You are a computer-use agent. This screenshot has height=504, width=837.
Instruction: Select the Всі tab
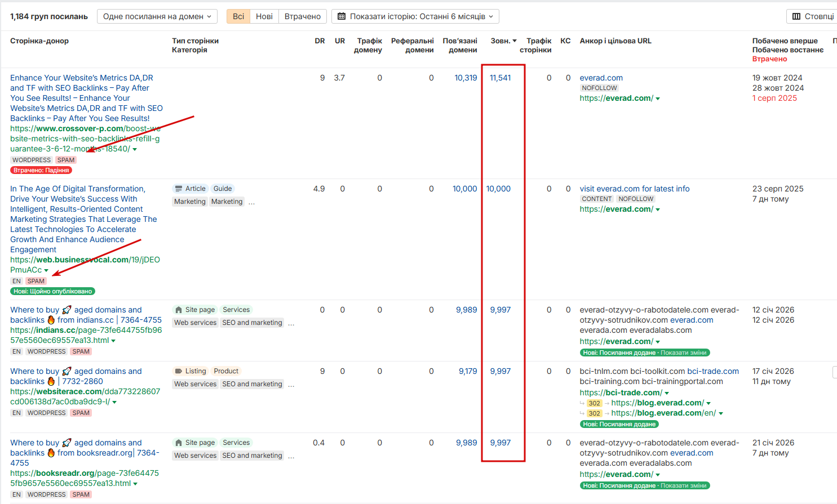[238, 16]
